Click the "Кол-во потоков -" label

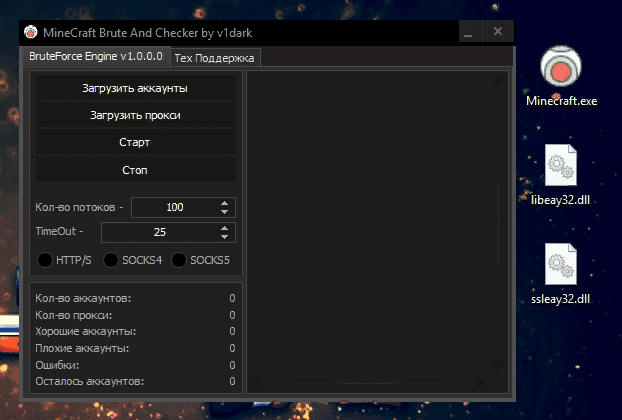[79, 207]
